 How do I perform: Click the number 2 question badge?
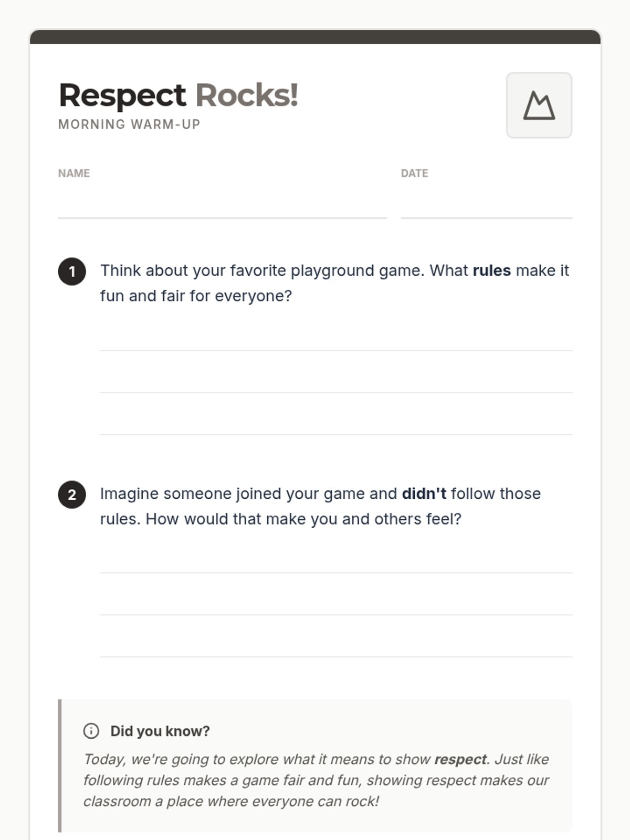[72, 495]
